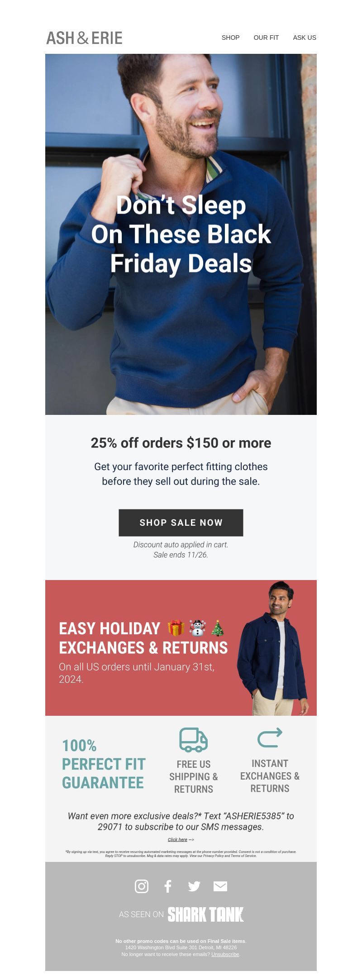Open the Instagram icon in footer
The width and height of the screenshot is (362, 980).
click(142, 886)
